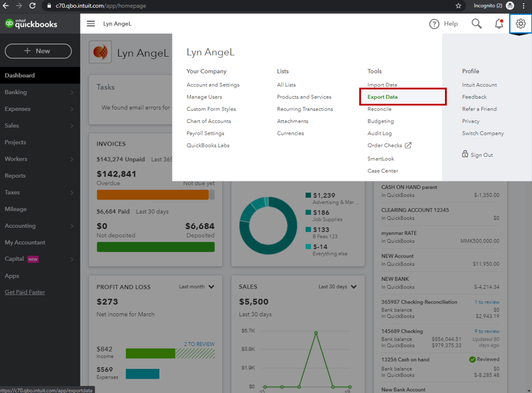Reload the page with refresh icon
This screenshot has height=393, width=532.
coord(32,5)
